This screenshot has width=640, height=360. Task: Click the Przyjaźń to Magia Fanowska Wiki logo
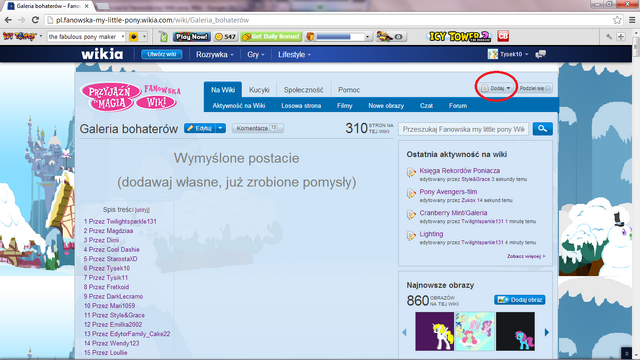[131, 97]
